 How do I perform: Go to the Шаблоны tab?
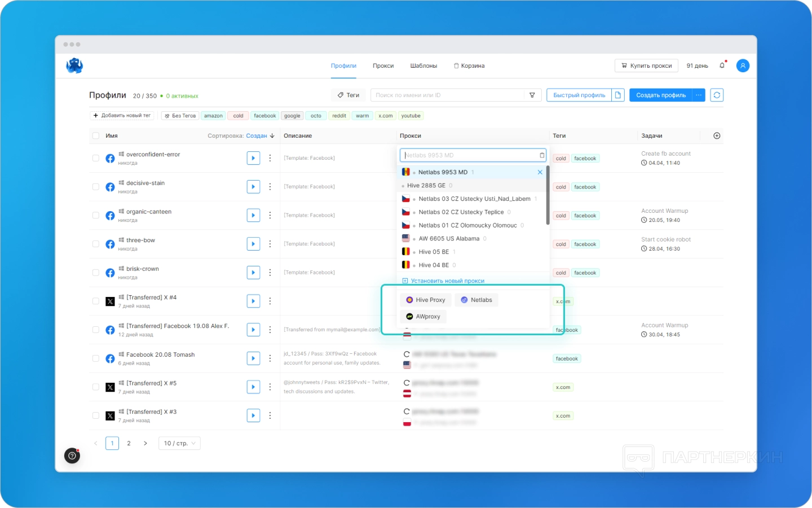(x=423, y=66)
